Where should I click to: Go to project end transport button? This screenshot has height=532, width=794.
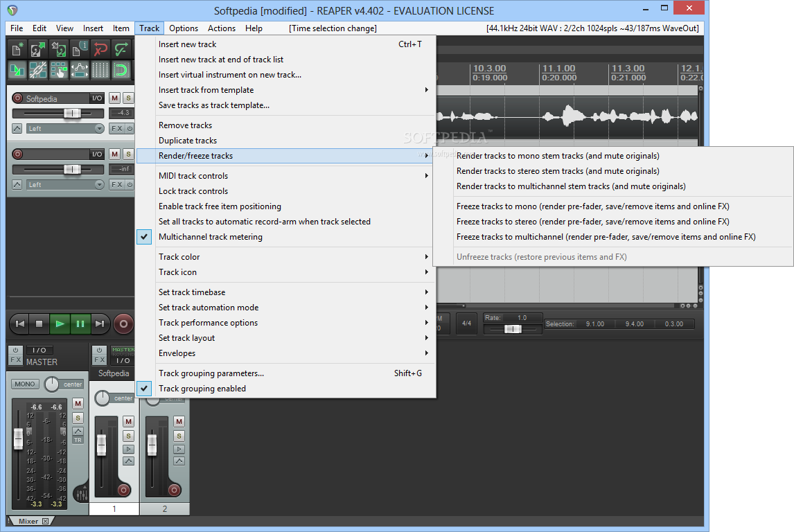click(x=100, y=324)
